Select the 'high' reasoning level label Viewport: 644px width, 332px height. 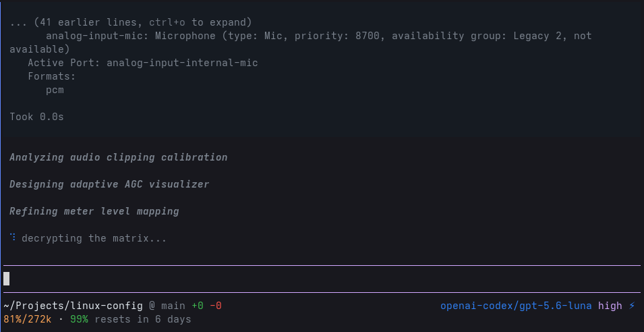tap(610, 306)
